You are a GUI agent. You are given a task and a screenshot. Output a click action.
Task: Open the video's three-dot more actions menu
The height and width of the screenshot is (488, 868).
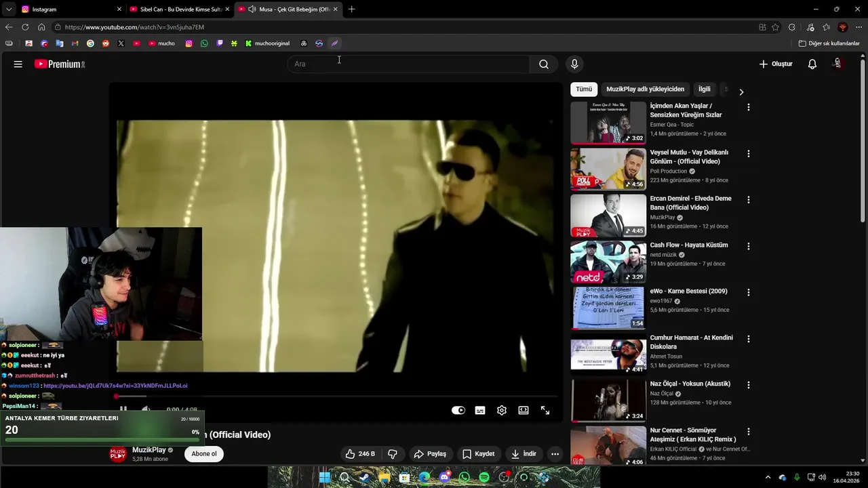tap(555, 454)
